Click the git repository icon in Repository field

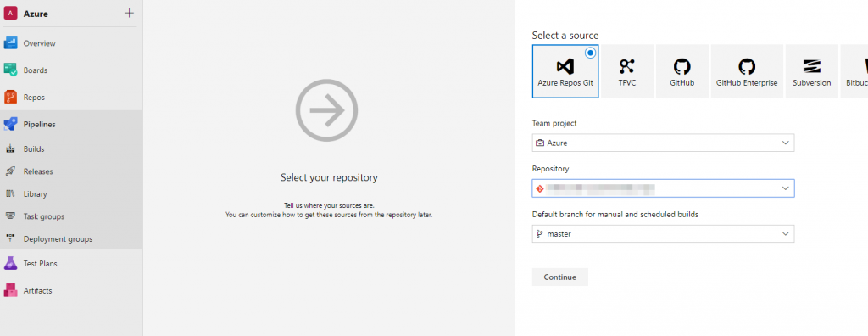tap(540, 188)
